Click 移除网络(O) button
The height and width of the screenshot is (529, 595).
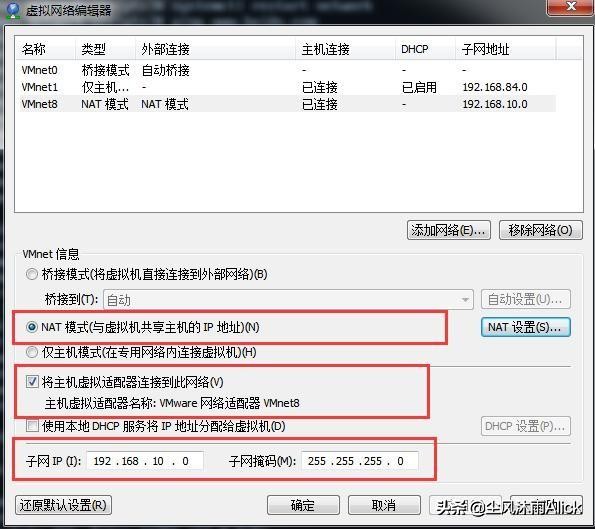pos(541,230)
